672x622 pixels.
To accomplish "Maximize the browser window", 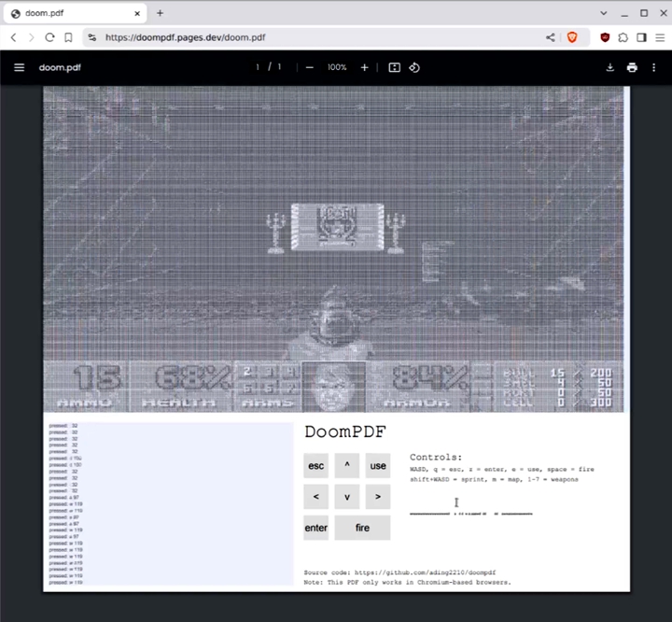I will tap(644, 13).
